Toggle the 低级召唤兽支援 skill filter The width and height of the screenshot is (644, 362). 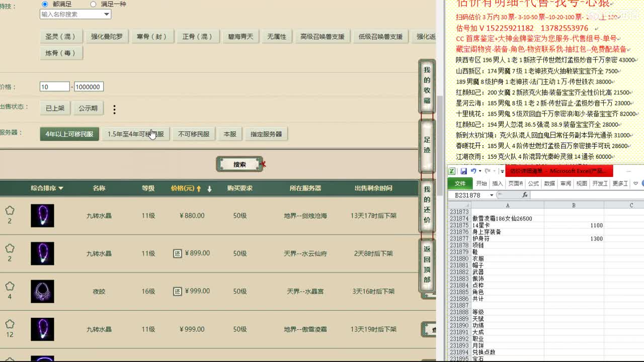click(x=380, y=37)
